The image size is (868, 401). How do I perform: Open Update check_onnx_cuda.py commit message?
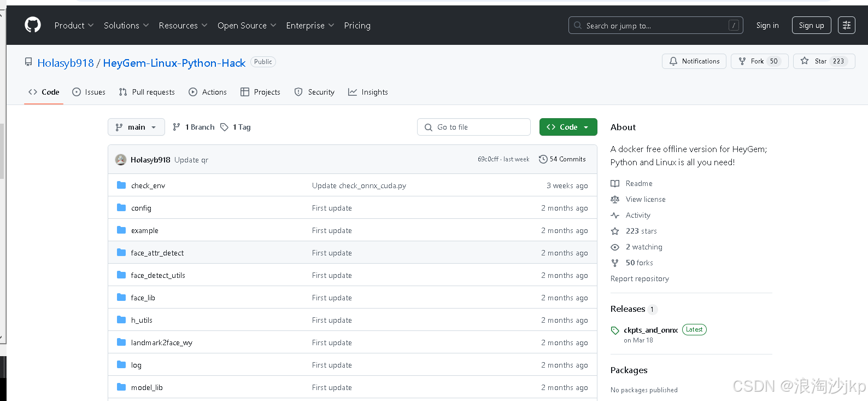click(359, 185)
